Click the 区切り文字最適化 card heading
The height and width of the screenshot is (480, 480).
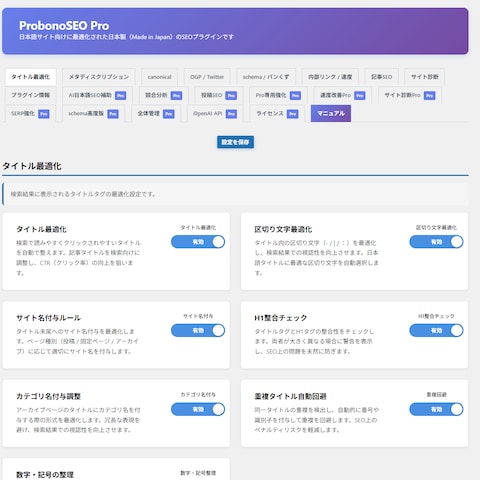click(x=283, y=229)
